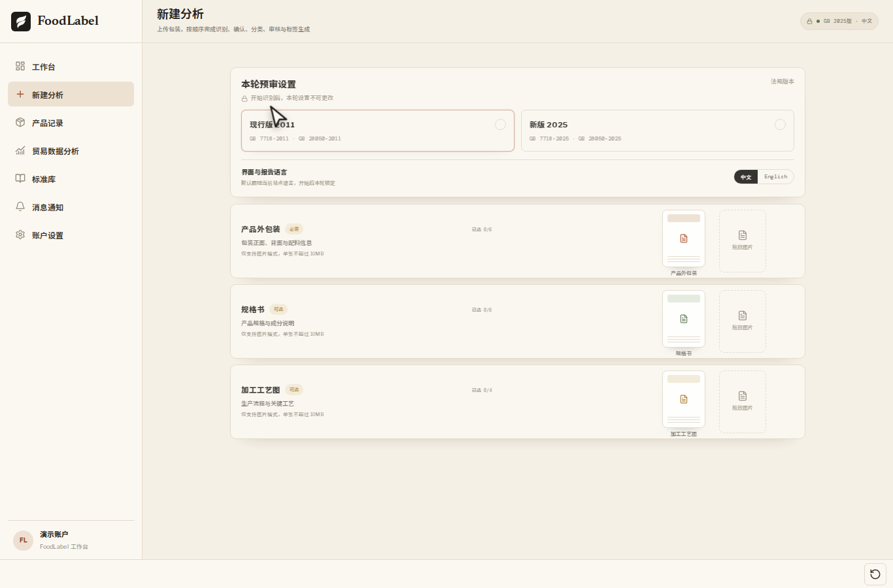
Task: Open 账户设置 in the sidebar
Action: tap(71, 235)
